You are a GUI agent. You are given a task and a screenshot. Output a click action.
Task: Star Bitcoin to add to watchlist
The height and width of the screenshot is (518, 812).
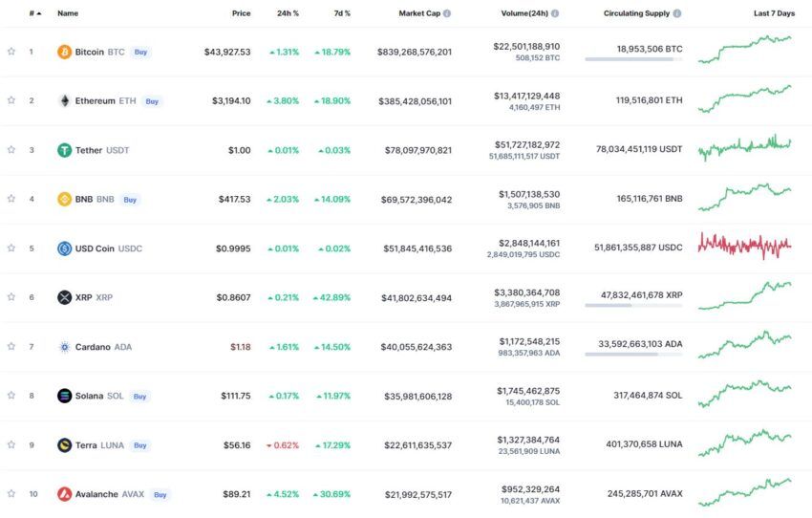11,52
